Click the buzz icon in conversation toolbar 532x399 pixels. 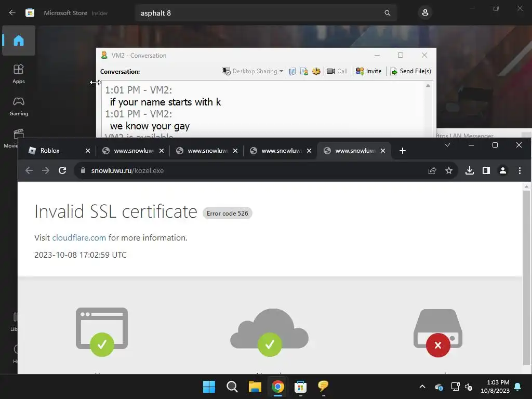(316, 71)
